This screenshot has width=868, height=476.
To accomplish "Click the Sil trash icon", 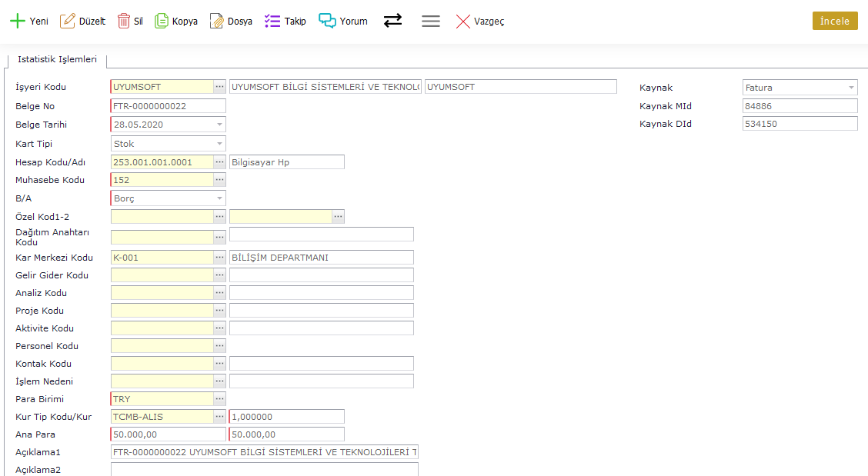I will coord(123,22).
